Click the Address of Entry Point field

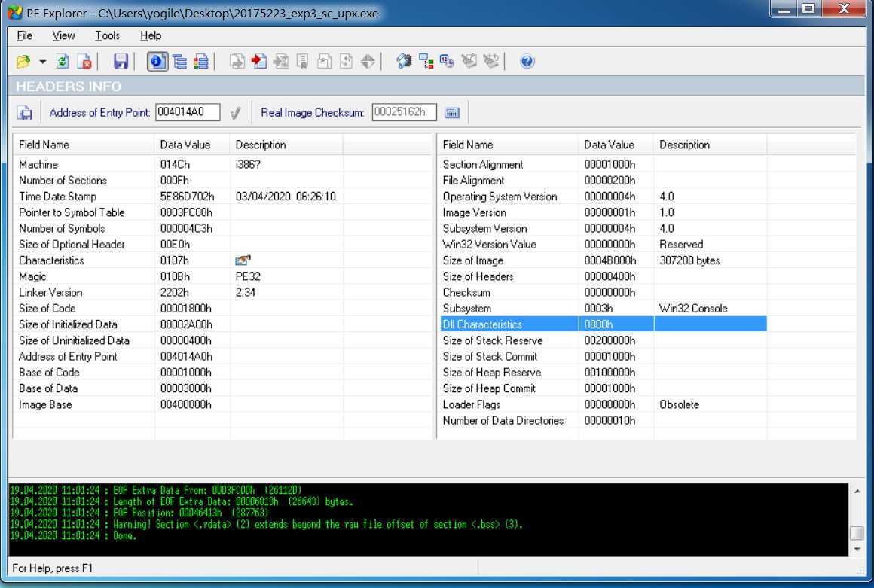188,113
